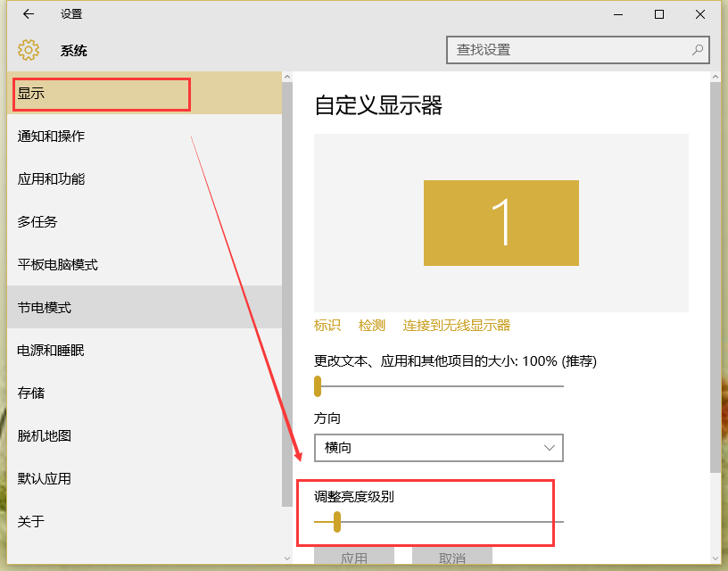Open 应用和功能 settings
The height and width of the screenshot is (571, 728).
click(145, 178)
